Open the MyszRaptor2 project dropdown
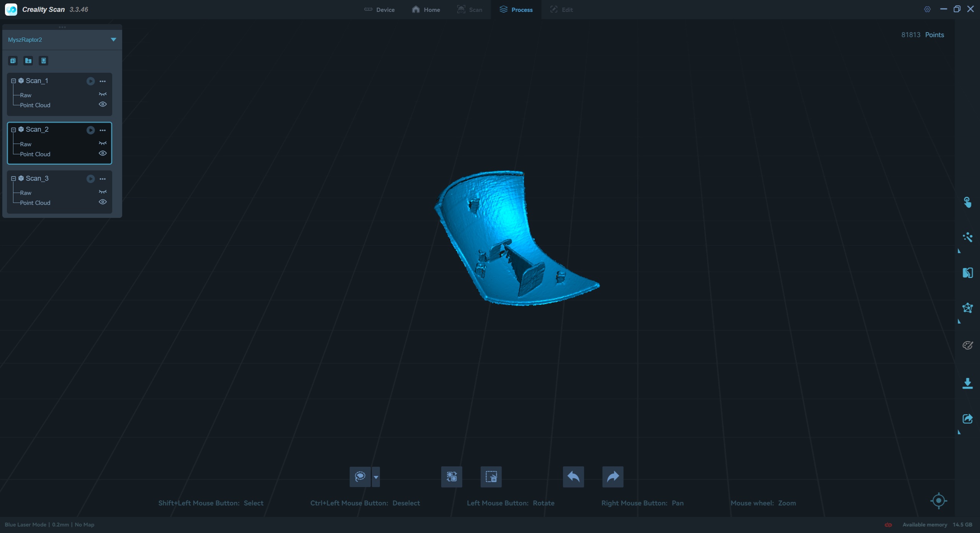The height and width of the screenshot is (533, 980). 113,39
